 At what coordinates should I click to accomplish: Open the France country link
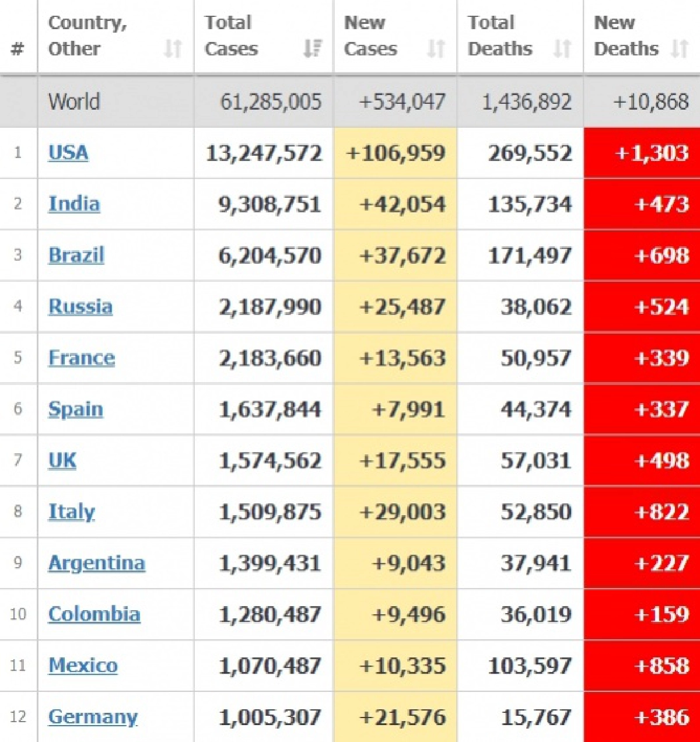(82, 358)
